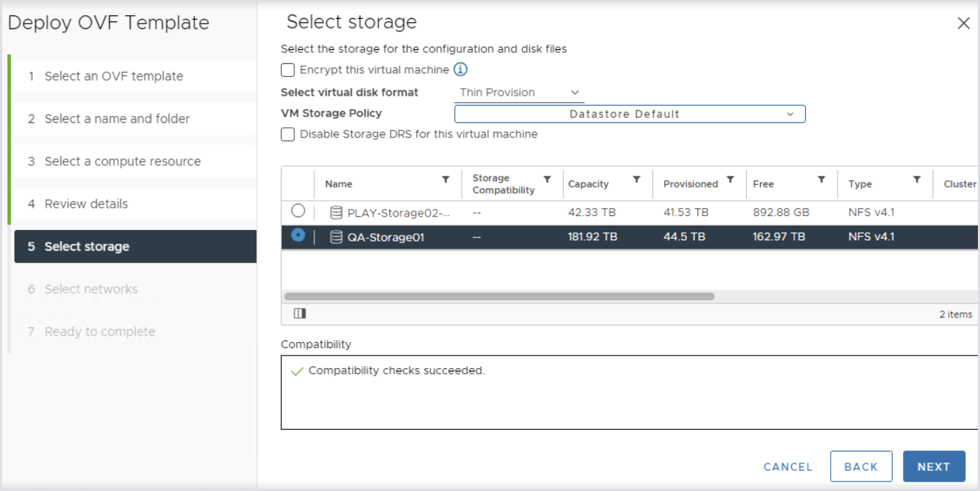Image resolution: width=980 pixels, height=491 pixels.
Task: Click the encryption info icon
Action: coord(460,69)
